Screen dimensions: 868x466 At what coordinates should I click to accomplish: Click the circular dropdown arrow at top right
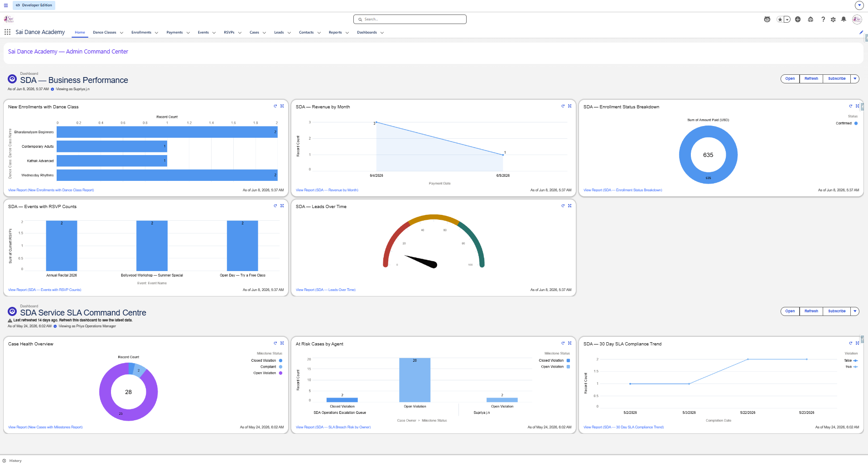(x=859, y=5)
